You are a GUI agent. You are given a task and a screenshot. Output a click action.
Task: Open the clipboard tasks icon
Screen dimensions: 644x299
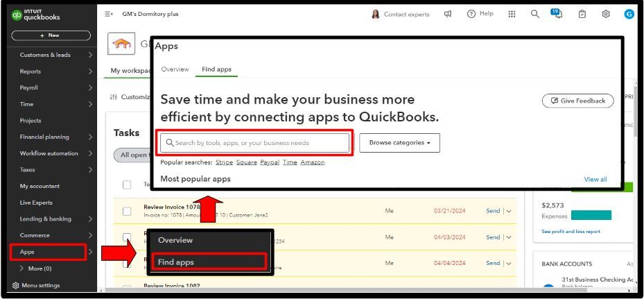pyautogui.click(x=582, y=14)
